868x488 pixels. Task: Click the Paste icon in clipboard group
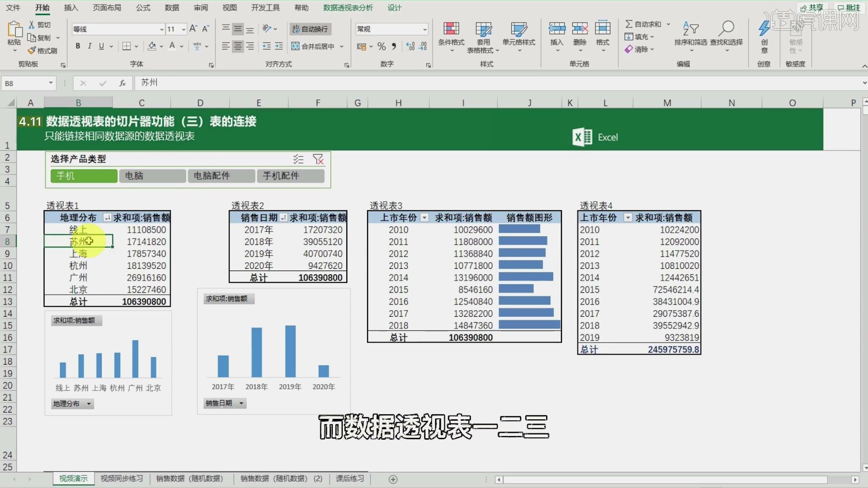tap(14, 30)
